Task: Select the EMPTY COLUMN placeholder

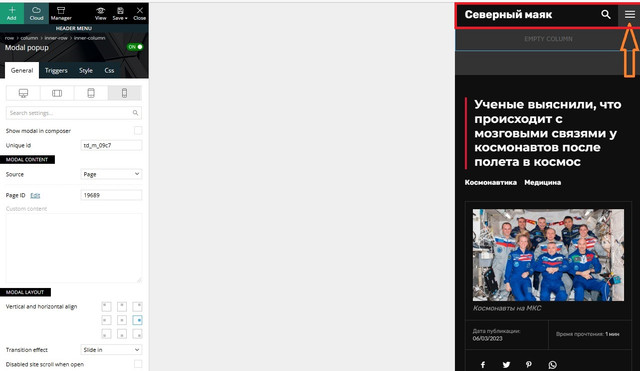Action: coord(548,39)
